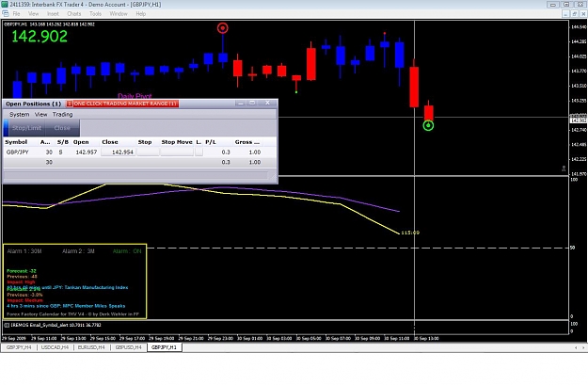Click the Forex Factory Calendar credit line
The width and height of the screenshot is (588, 385).
(x=72, y=314)
